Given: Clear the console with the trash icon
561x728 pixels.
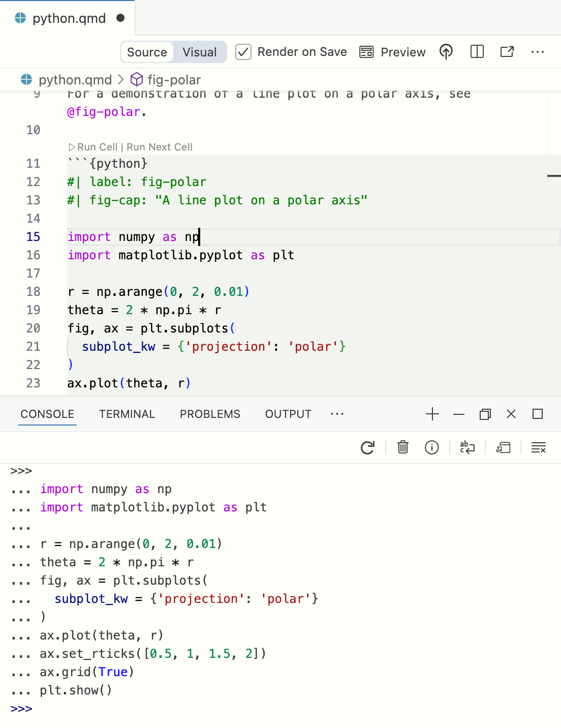Looking at the screenshot, I should [402, 448].
